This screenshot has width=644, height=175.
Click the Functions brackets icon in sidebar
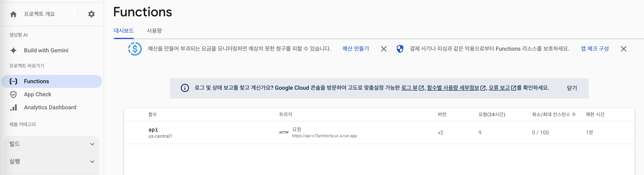[x=13, y=81]
